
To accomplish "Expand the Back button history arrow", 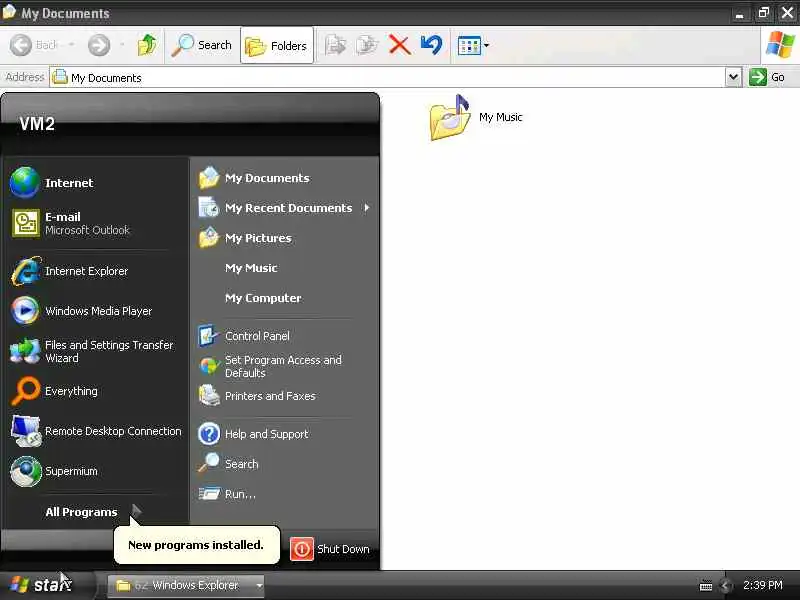I will point(71,45).
